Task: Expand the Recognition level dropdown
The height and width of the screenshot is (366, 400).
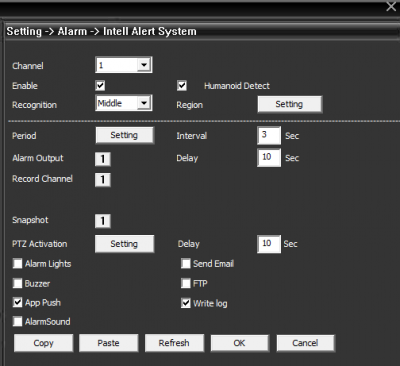Action: click(x=124, y=103)
